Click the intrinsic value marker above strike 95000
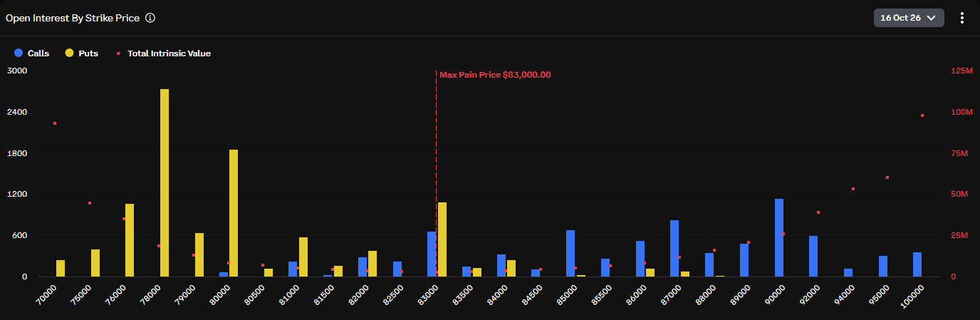 [887, 177]
